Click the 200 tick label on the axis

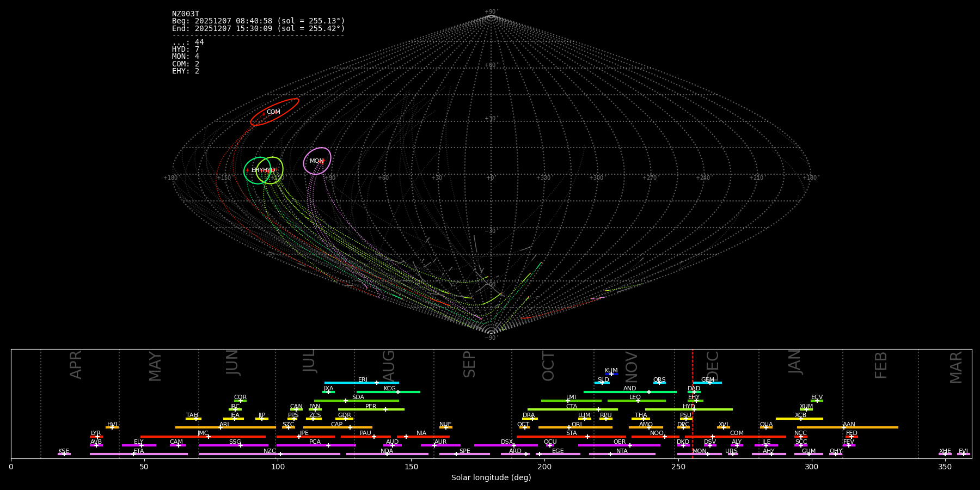tap(544, 467)
